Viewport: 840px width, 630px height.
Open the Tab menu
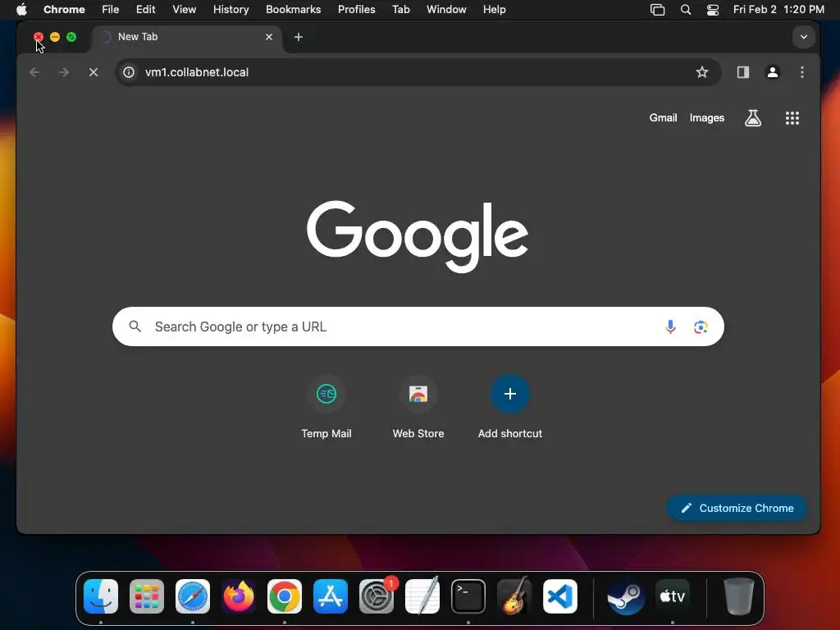pos(400,10)
